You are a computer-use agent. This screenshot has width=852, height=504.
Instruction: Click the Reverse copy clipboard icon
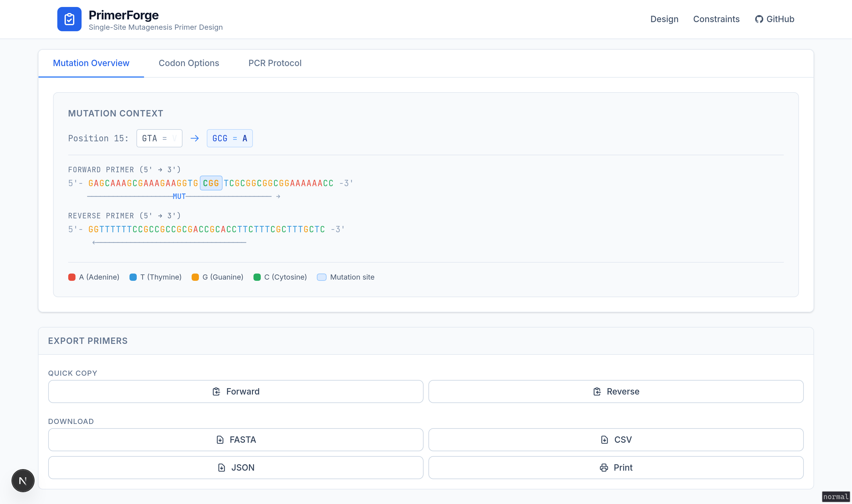pyautogui.click(x=597, y=391)
